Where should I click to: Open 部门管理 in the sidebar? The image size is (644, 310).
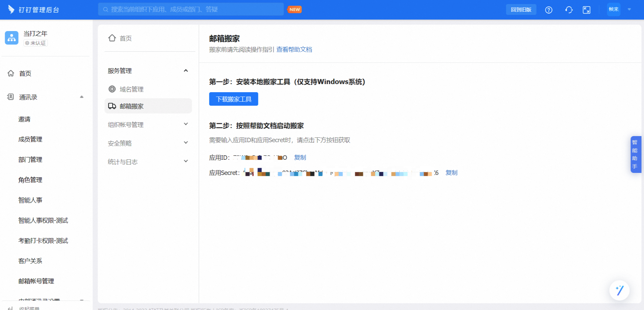point(30,160)
